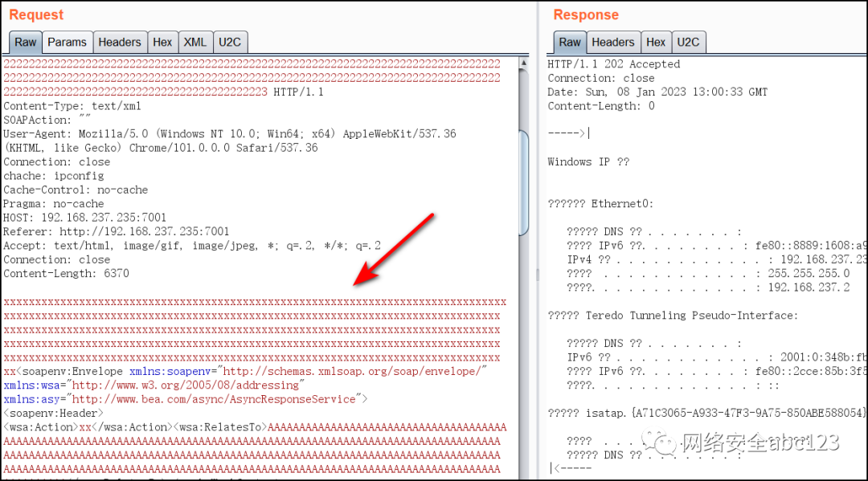868x481 pixels.
Task: Click the '?????? Ethernet0:' response line
Action: pyautogui.click(x=600, y=204)
